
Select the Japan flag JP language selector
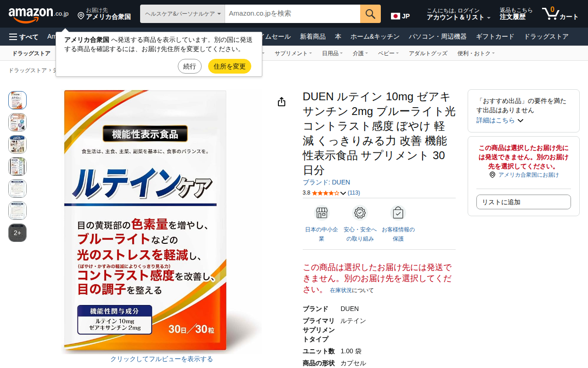[x=400, y=16]
